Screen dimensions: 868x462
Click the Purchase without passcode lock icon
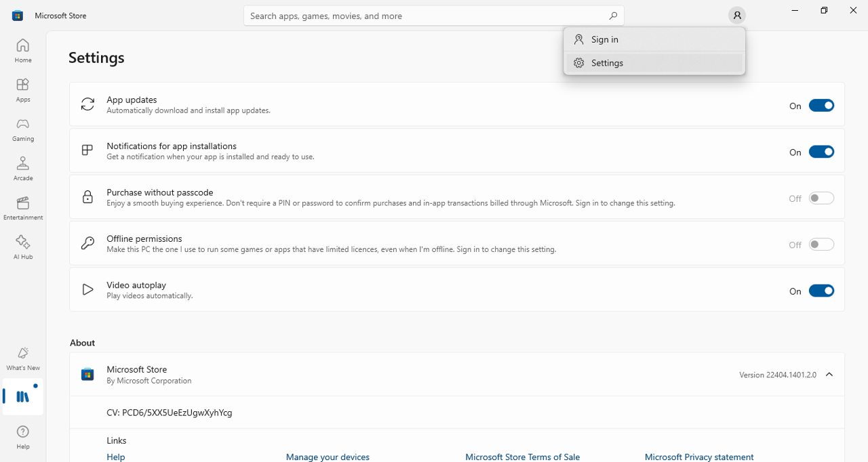(87, 197)
